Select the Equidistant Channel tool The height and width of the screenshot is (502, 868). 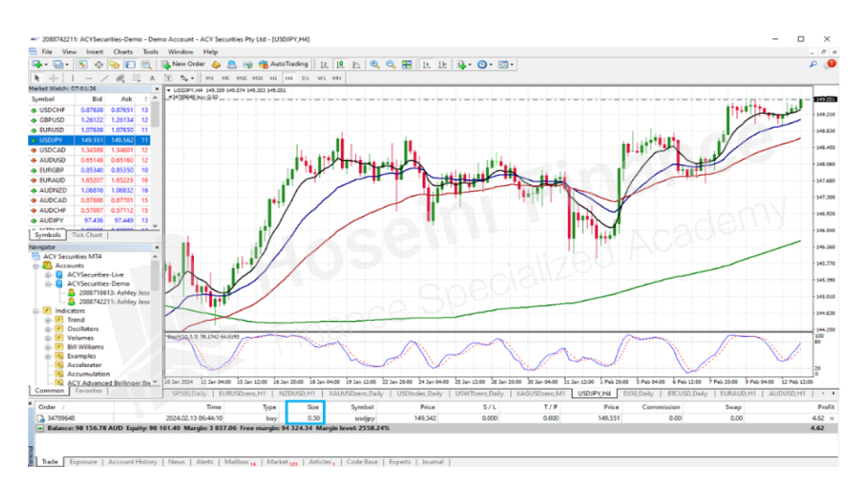120,78
